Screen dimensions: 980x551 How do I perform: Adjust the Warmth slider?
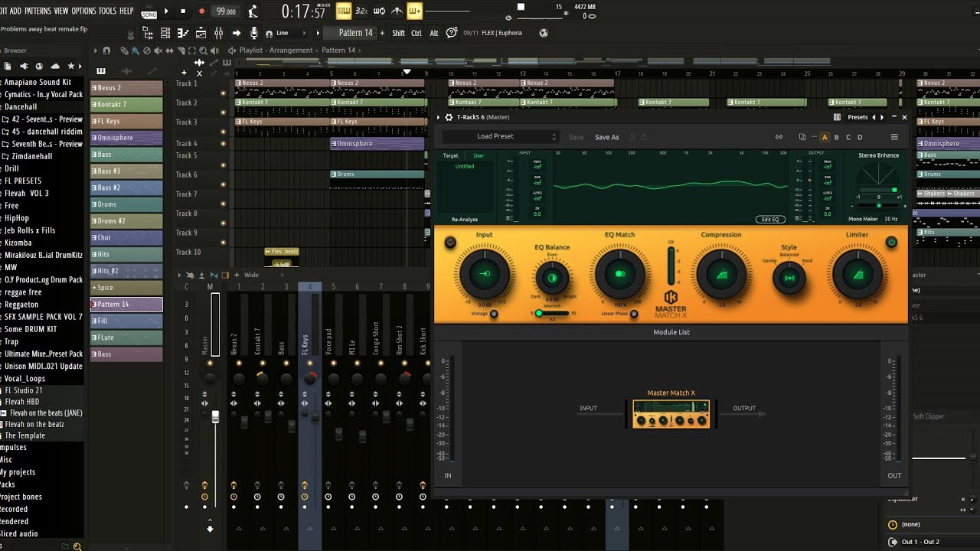click(552, 313)
